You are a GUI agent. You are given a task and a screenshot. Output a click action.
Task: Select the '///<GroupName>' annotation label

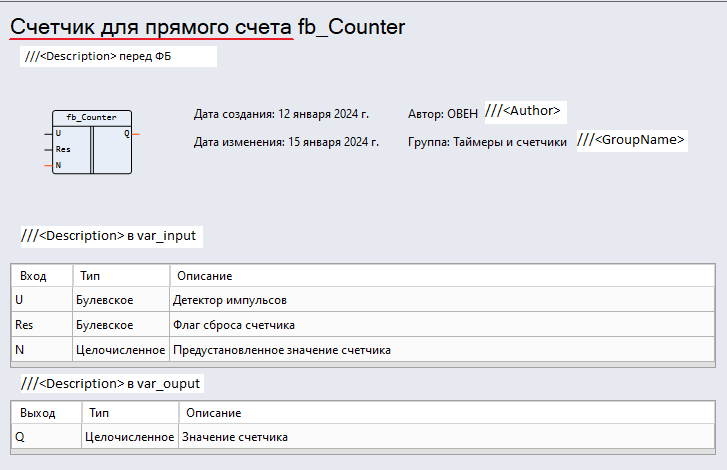[632, 140]
